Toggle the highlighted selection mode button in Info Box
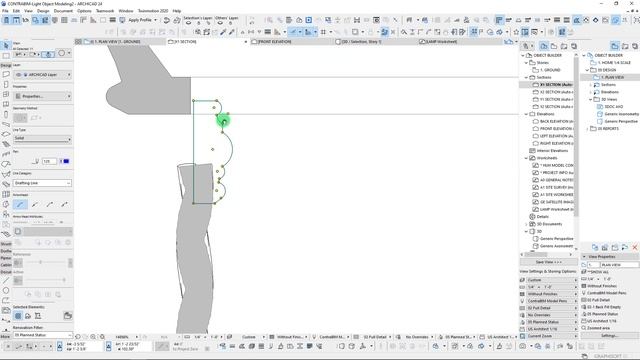This screenshot has width=640, height=360. 48,54
